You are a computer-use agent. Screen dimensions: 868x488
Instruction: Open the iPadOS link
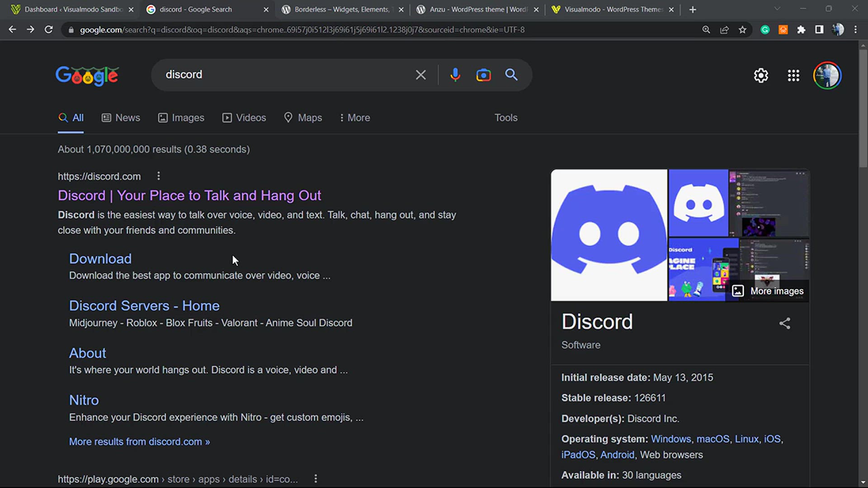578,455
